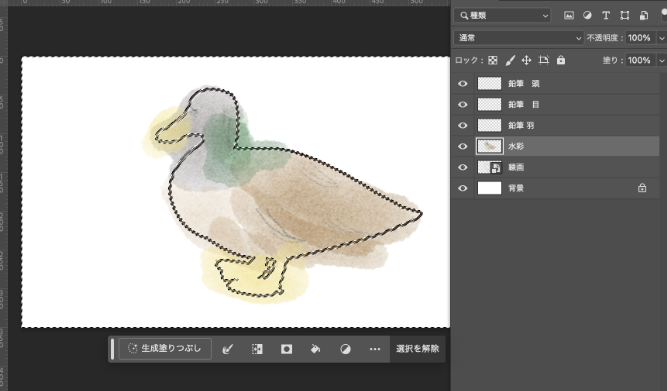This screenshot has width=667, height=391.
Task: Open the three-dot more options in taskbar
Action: point(375,349)
